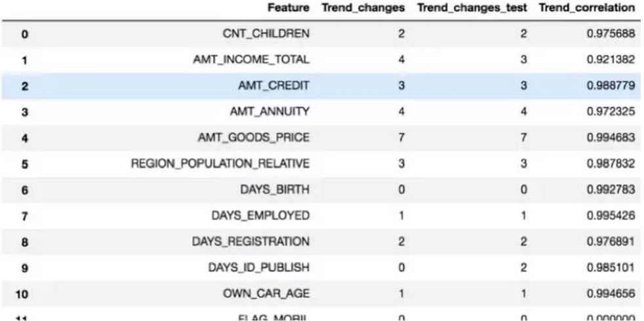
Task: Click row index 7
Action: (25, 216)
